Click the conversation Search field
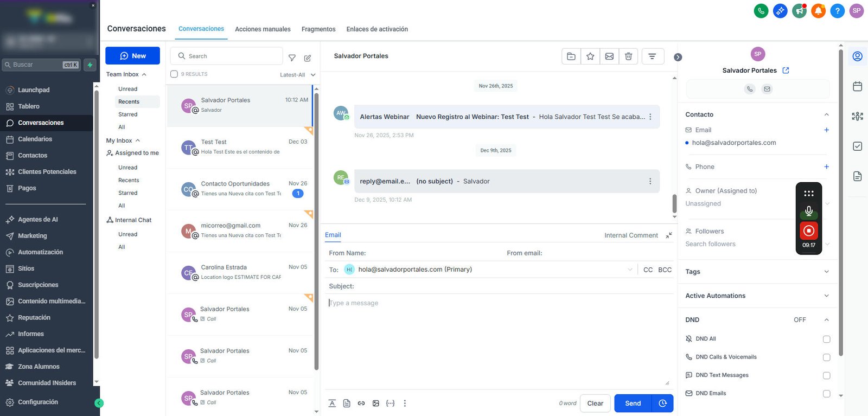This screenshot has height=416, width=868. coord(227,56)
